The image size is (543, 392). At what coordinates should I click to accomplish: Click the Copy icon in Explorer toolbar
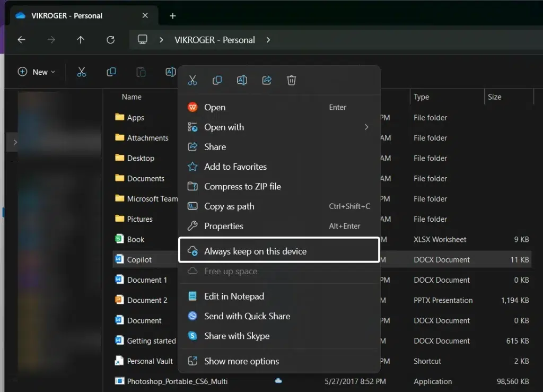click(x=111, y=72)
